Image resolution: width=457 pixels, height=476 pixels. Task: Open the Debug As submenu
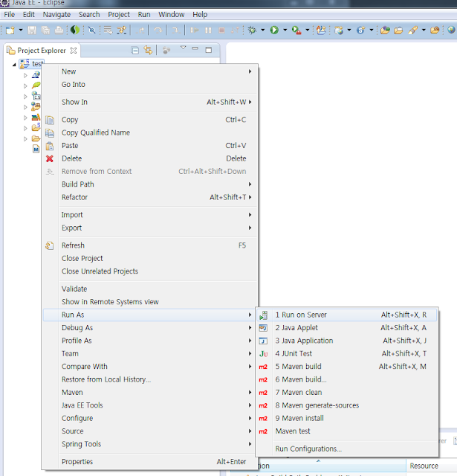150,328
